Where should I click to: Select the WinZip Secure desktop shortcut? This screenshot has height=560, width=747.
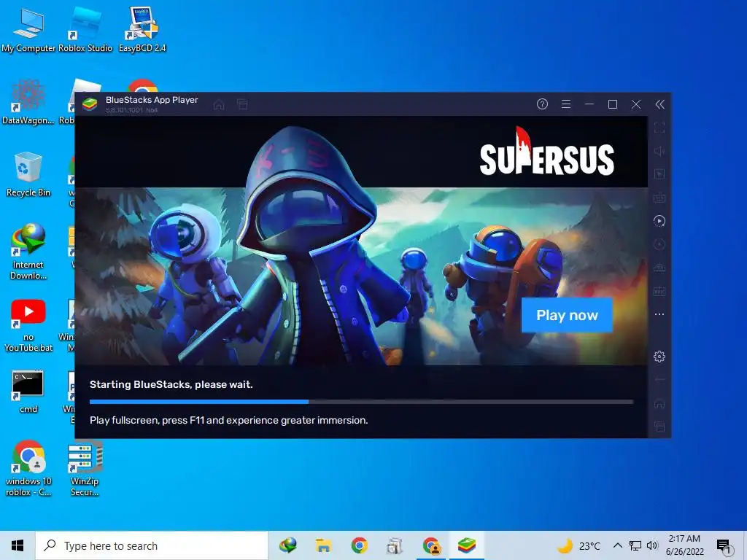(x=85, y=468)
